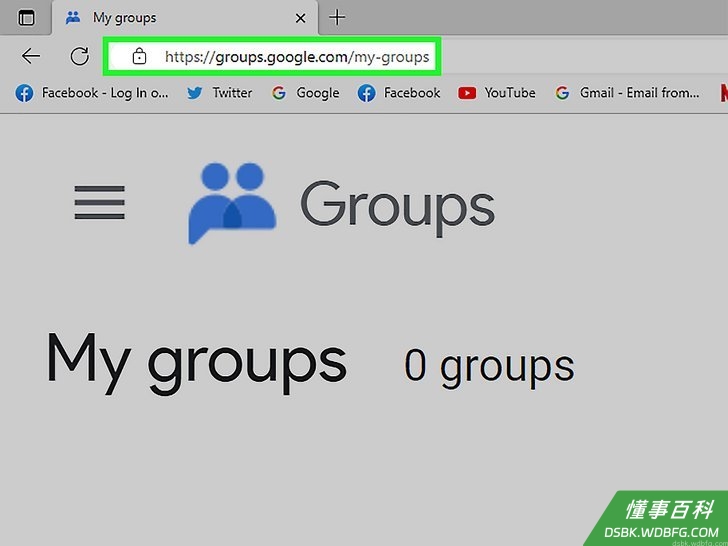Click the 0 groups count text

(x=489, y=367)
